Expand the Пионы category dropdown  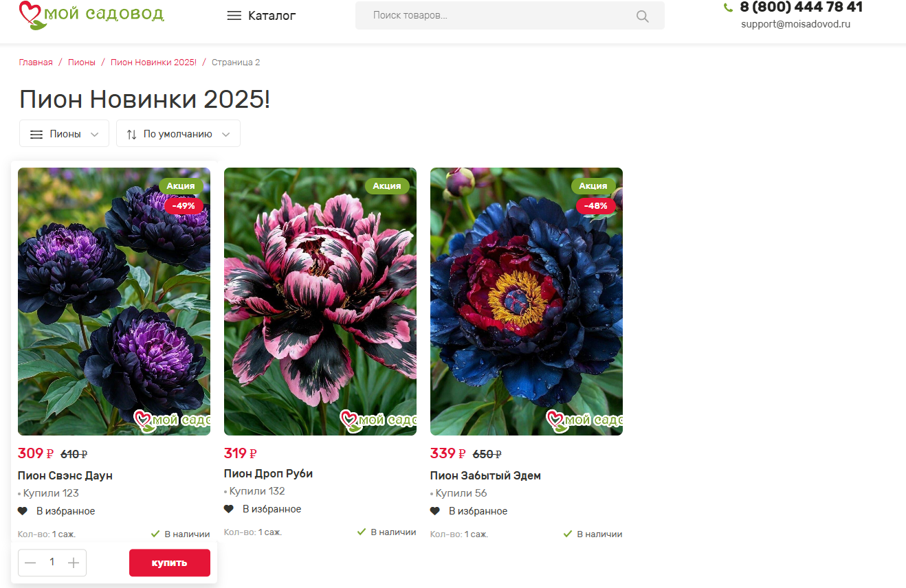click(x=64, y=133)
